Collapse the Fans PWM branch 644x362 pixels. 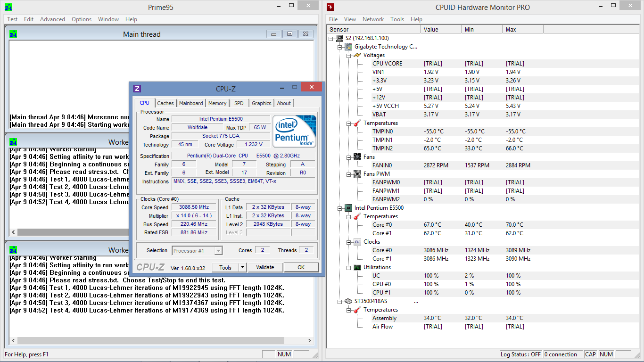click(x=349, y=174)
